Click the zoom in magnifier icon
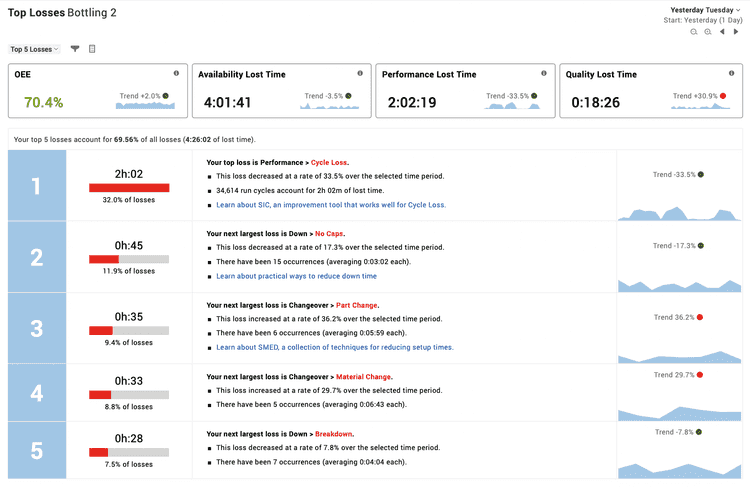The width and height of the screenshot is (750, 487). tap(708, 32)
